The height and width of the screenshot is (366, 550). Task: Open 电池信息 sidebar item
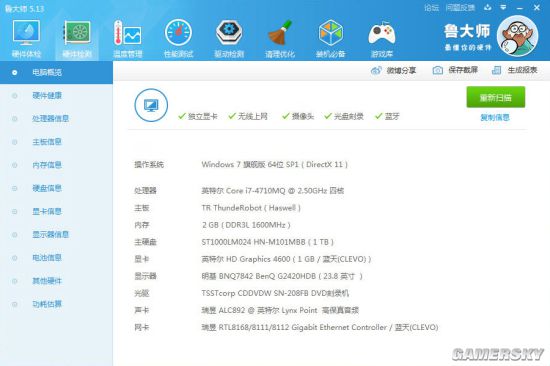point(47,258)
